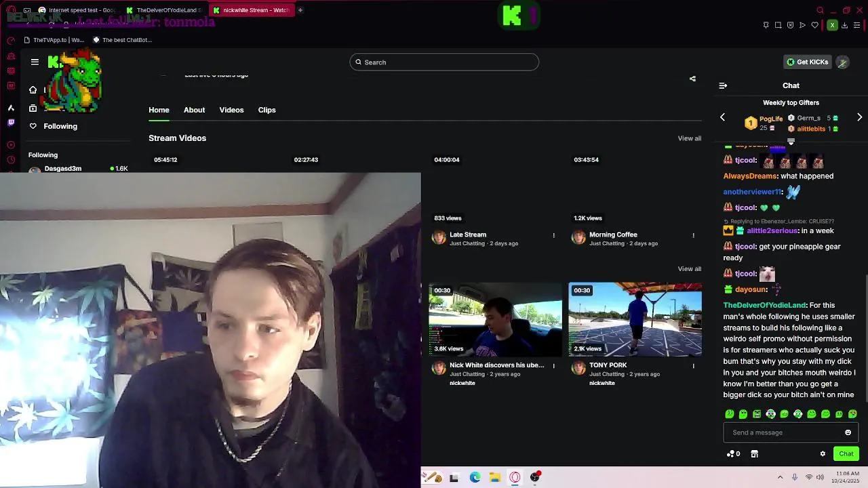Show previous top gifters
Image resolution: width=868 pixels, height=488 pixels.
coord(722,117)
